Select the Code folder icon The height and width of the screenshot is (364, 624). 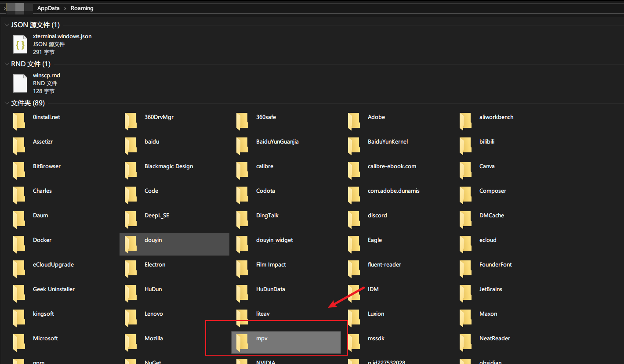[x=131, y=195]
